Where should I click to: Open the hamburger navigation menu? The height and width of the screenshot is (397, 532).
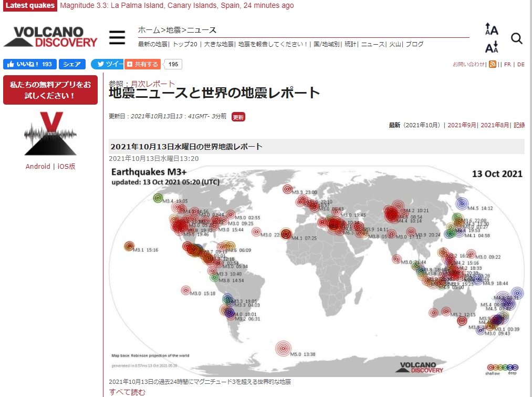click(117, 37)
